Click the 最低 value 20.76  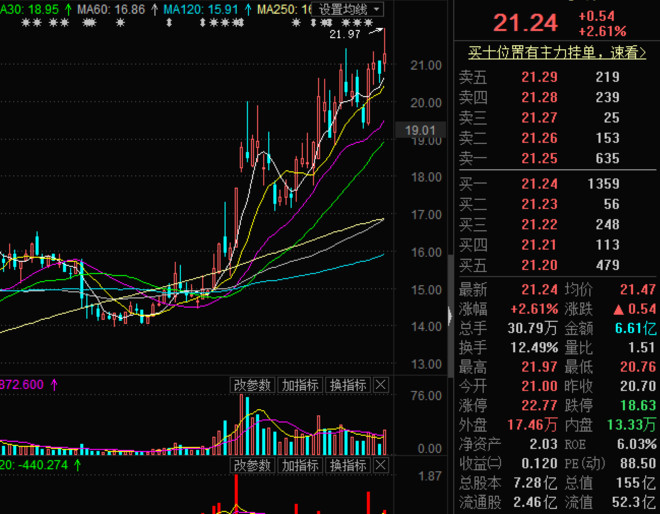[x=638, y=367]
